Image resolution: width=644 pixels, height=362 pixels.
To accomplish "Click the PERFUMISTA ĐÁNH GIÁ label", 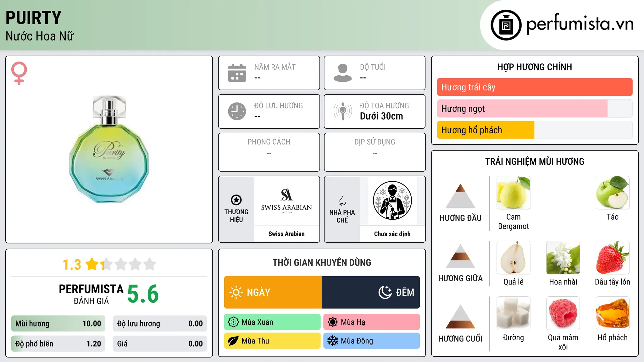I will (91, 294).
